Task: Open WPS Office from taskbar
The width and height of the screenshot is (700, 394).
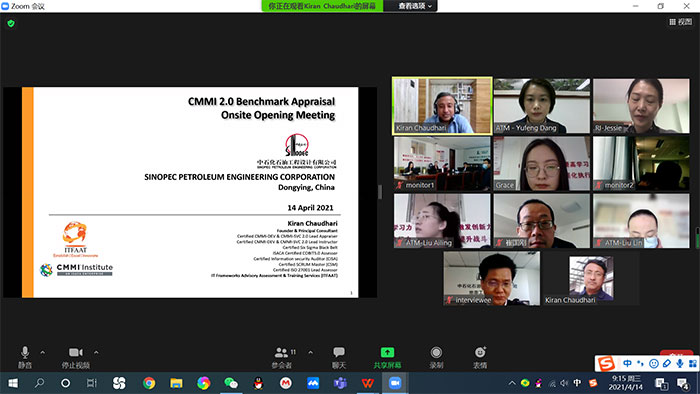Action: click(367, 383)
